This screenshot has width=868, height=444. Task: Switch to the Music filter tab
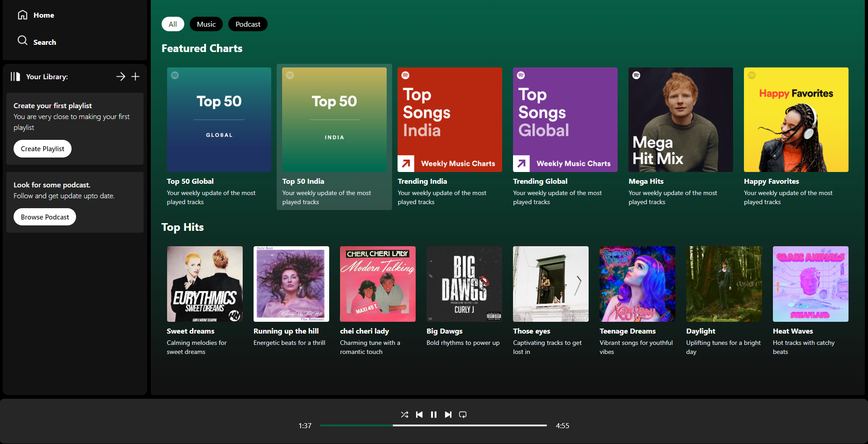click(x=206, y=24)
